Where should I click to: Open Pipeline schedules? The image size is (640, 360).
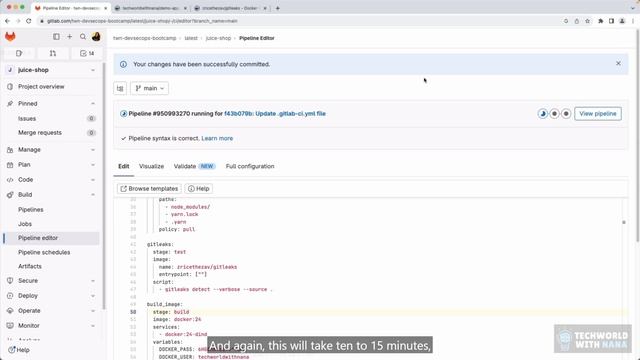[52, 252]
